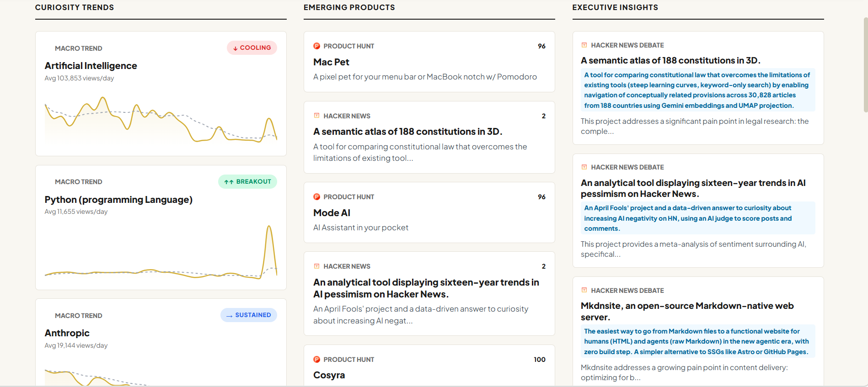Viewport: 868px width, 387px height.
Task: Open the Anthropic macro trend title
Action: [67, 333]
